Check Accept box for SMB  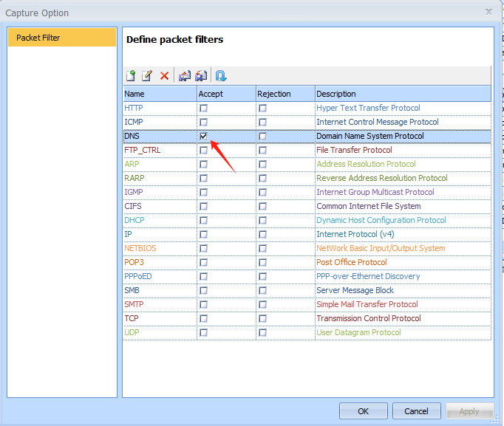(x=203, y=291)
